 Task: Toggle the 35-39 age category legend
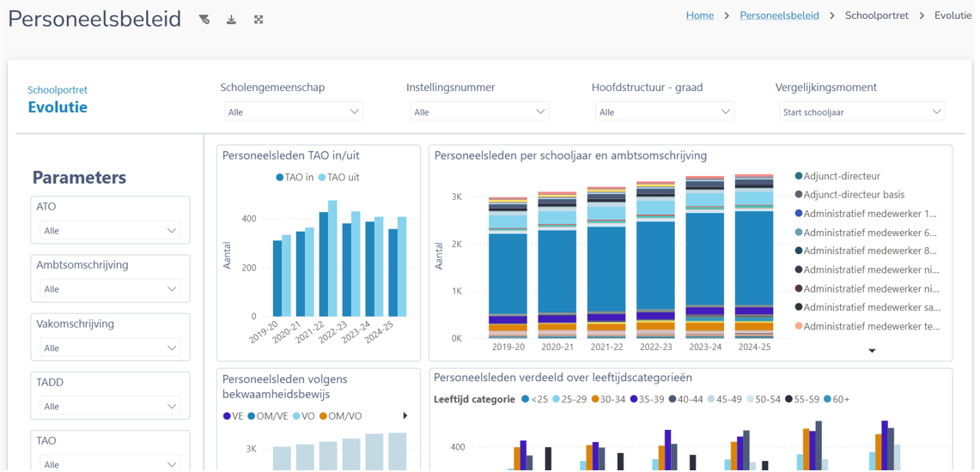(634, 399)
